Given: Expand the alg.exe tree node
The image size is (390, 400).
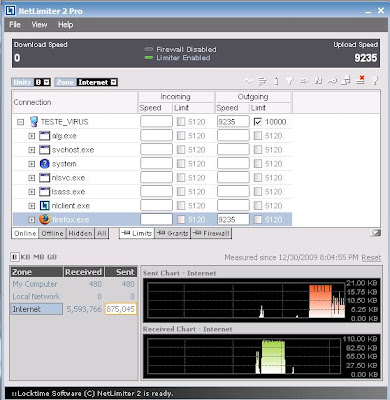Looking at the screenshot, I should tap(32, 136).
